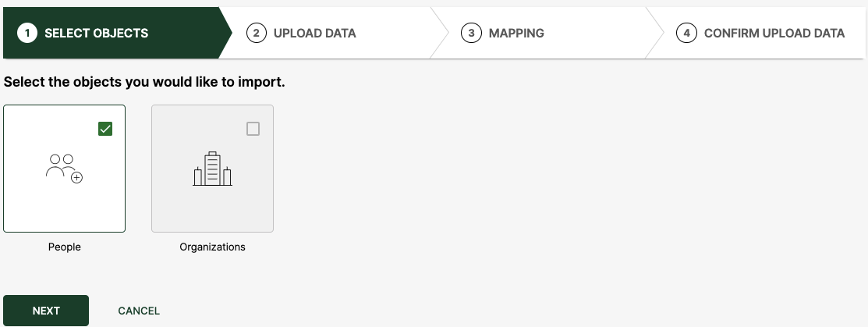The height and width of the screenshot is (327, 868).
Task: Select the Organizations card
Action: tap(212, 169)
